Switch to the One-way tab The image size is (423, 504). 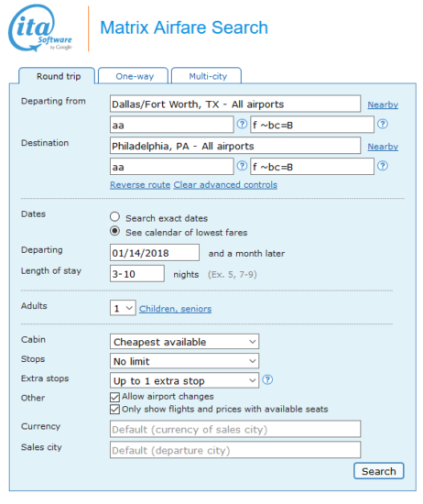point(134,76)
